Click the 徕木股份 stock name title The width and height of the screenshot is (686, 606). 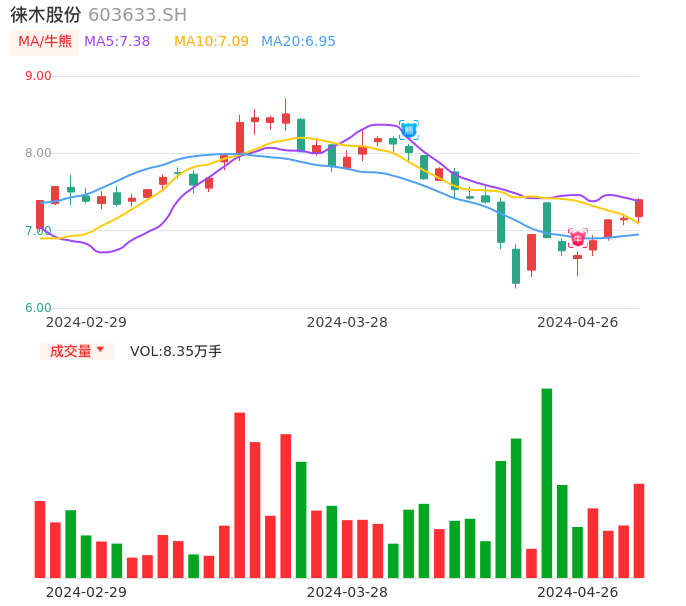pos(46,15)
